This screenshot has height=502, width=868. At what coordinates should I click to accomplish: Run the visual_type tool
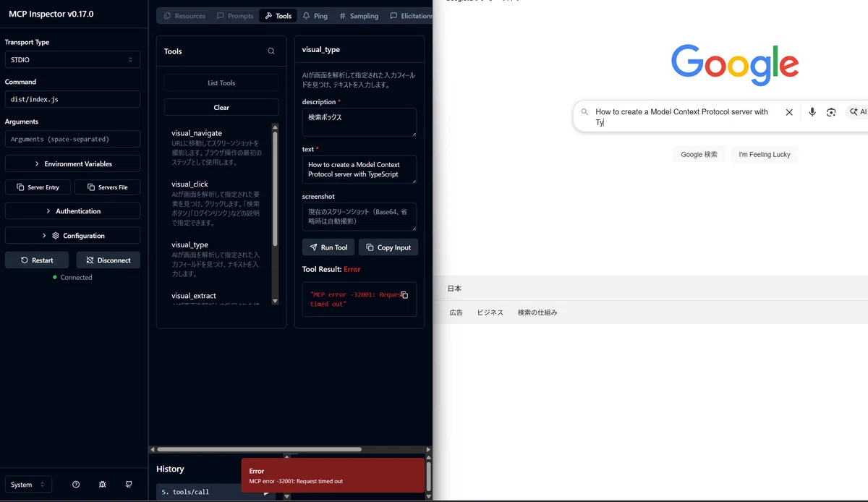(328, 247)
